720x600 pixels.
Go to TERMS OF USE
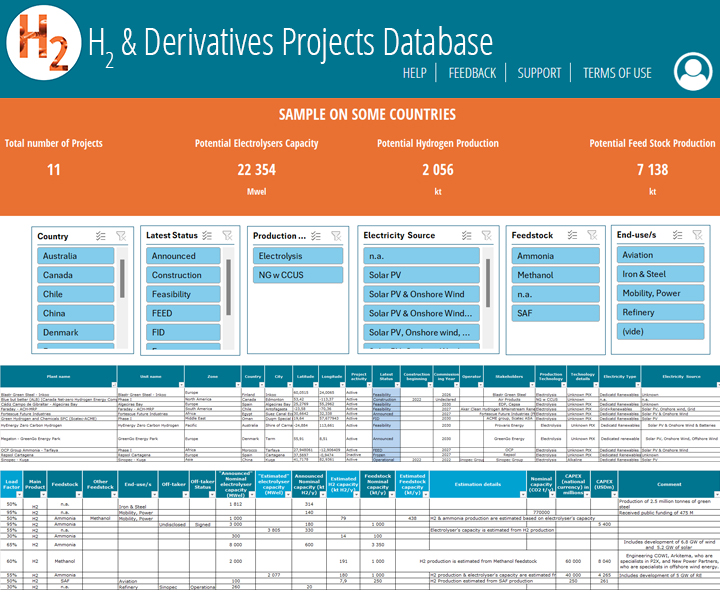click(617, 73)
